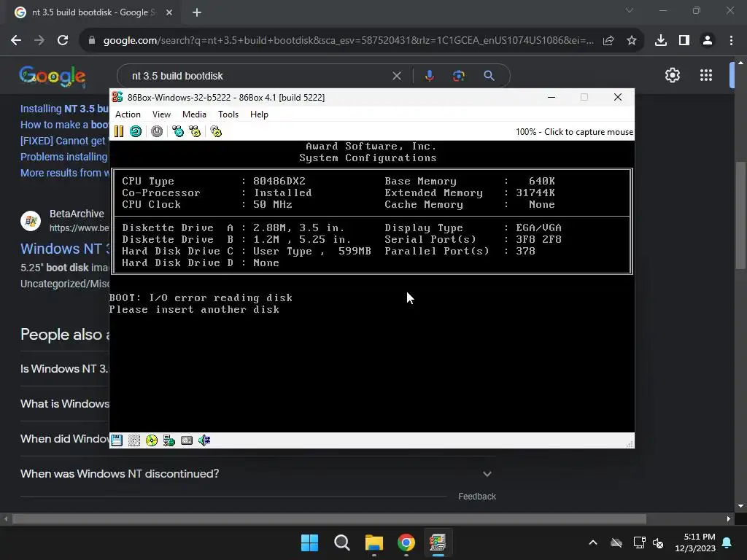
Task: Open the Action menu in 86Box
Action: (x=128, y=114)
